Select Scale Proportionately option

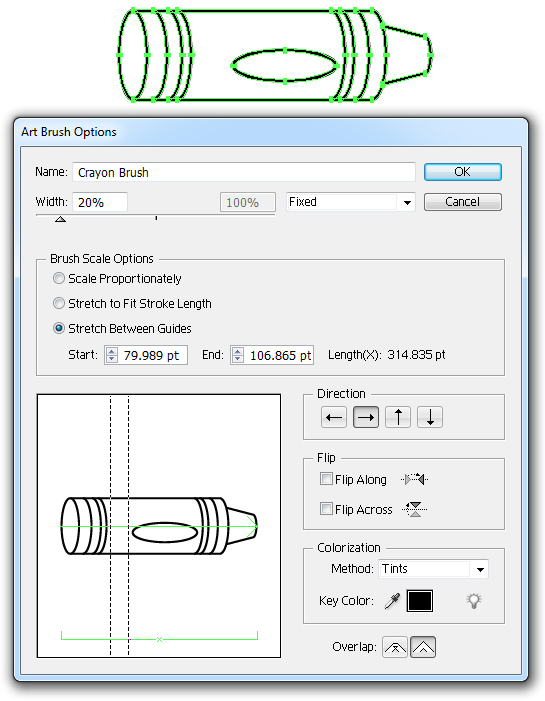tap(59, 278)
